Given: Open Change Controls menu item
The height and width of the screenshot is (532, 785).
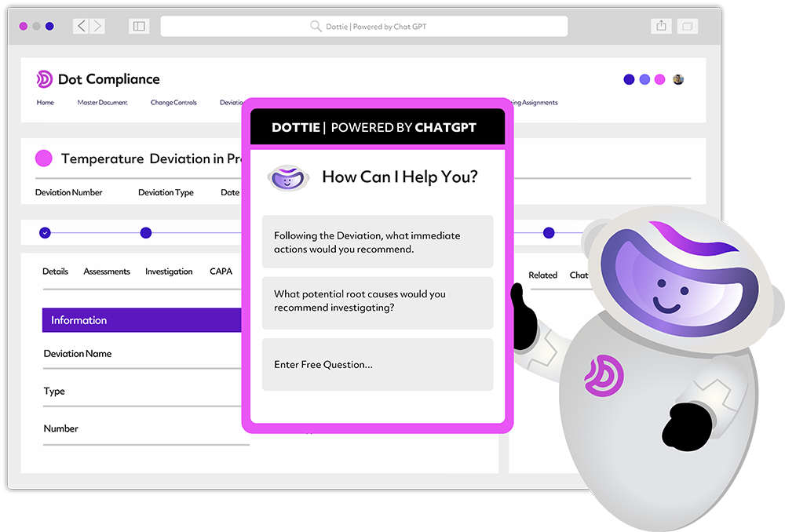Looking at the screenshot, I should 173,103.
